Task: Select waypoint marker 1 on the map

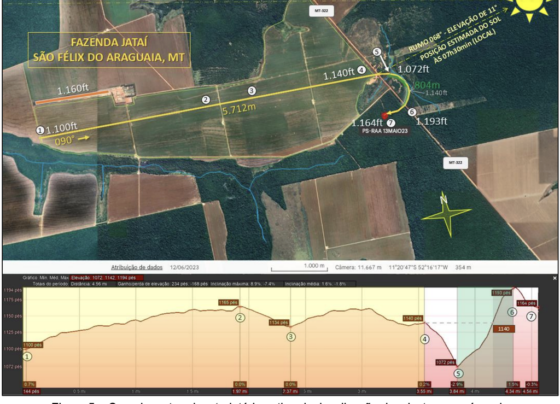Action: (40, 130)
